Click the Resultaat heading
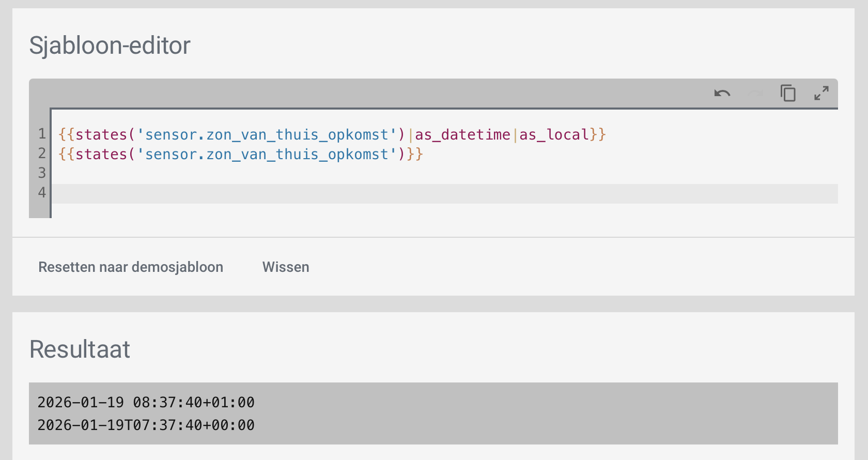Viewport: 868px width, 460px height. tap(80, 349)
